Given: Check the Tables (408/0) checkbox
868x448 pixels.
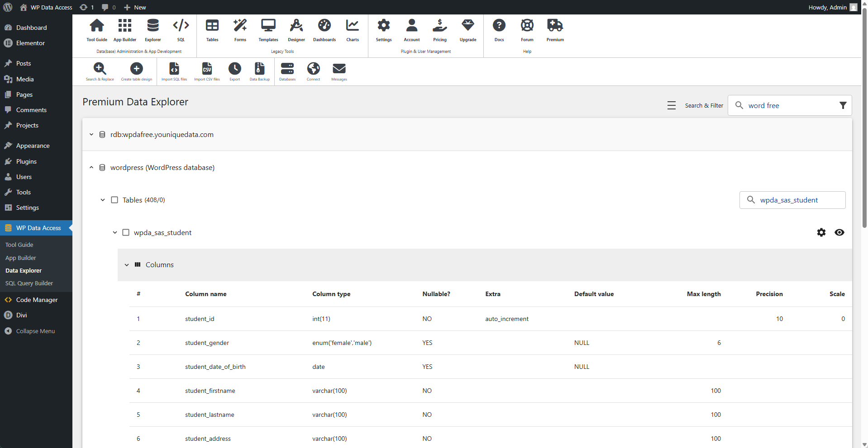Looking at the screenshot, I should pos(114,200).
